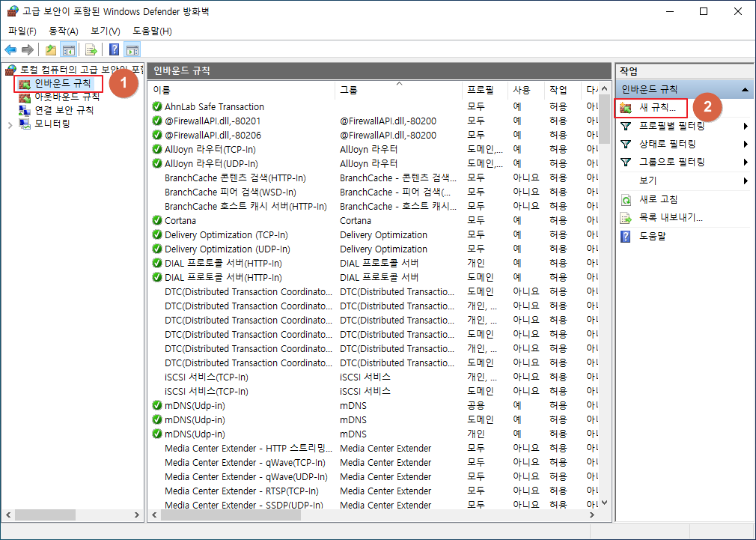The height and width of the screenshot is (540, 756).
Task: Open the 동작(A) menu
Action: pyautogui.click(x=63, y=31)
